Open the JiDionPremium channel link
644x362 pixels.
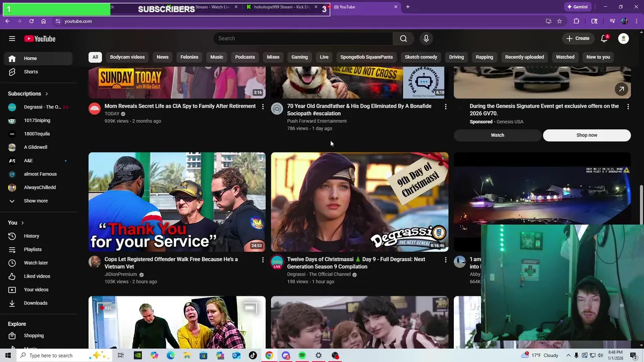[x=121, y=275]
